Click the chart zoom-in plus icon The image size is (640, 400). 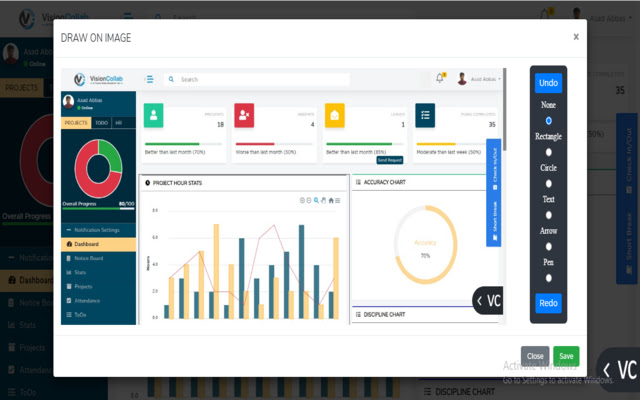[302, 200]
